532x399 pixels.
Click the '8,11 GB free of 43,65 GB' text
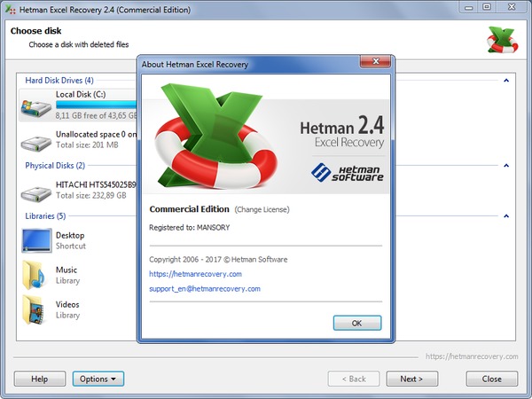(97, 115)
